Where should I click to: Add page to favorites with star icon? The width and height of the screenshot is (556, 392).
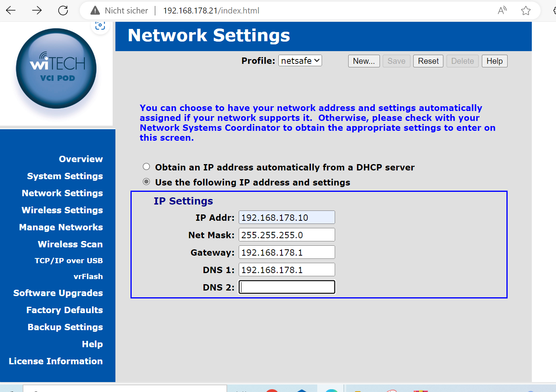click(x=526, y=11)
